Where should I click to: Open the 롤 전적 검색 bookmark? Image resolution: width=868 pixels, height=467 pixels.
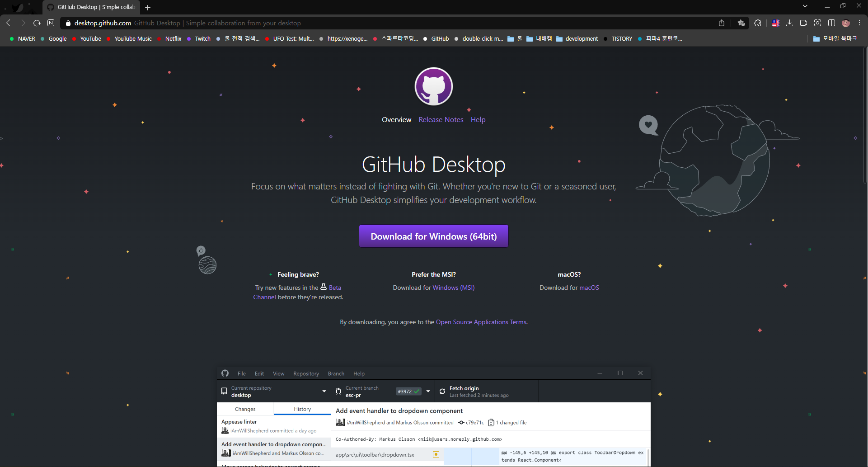point(238,39)
